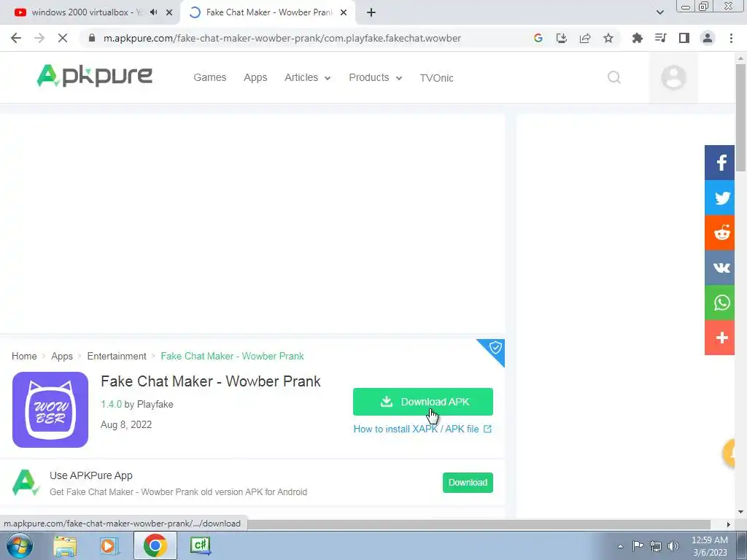Click the browser back arrow
This screenshot has height=560, width=747.
pos(16,38)
